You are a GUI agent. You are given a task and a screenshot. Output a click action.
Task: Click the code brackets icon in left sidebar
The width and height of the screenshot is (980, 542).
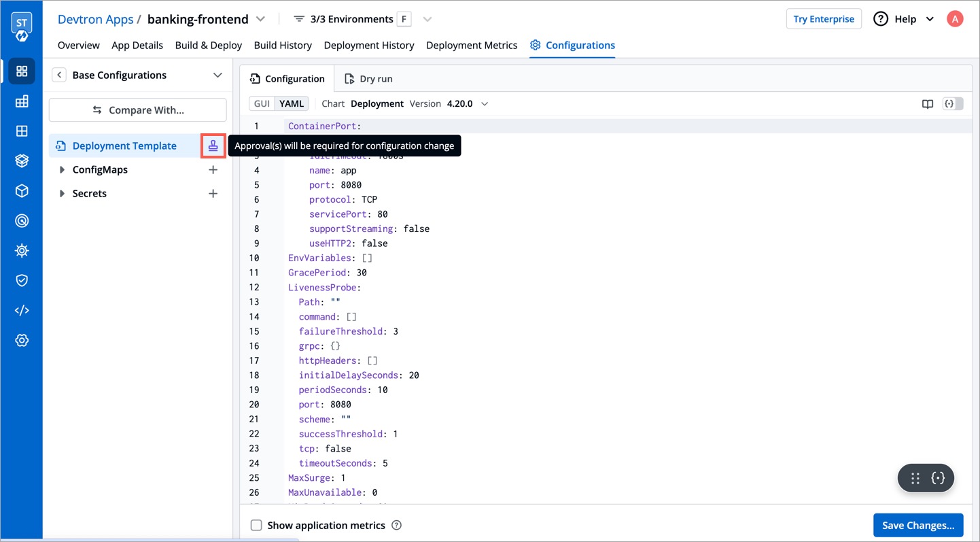click(x=22, y=311)
